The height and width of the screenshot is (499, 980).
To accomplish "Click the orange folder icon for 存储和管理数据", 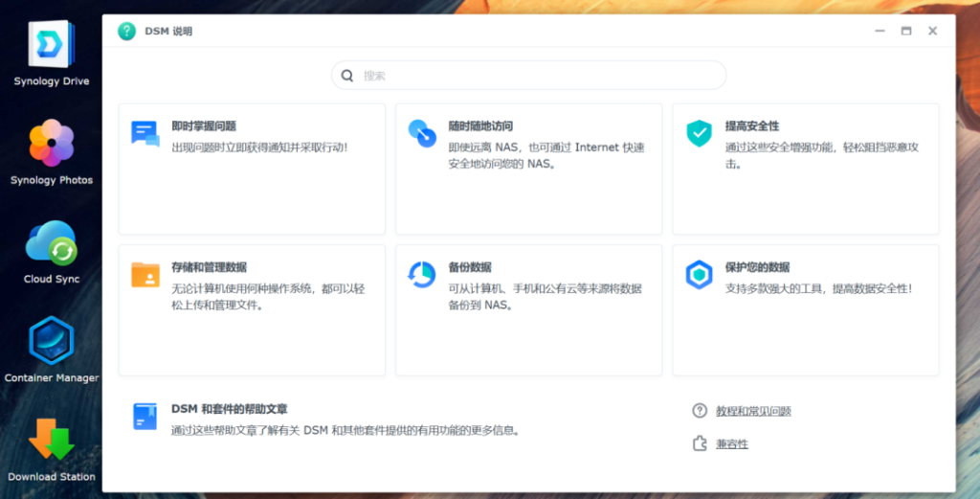I will (145, 275).
